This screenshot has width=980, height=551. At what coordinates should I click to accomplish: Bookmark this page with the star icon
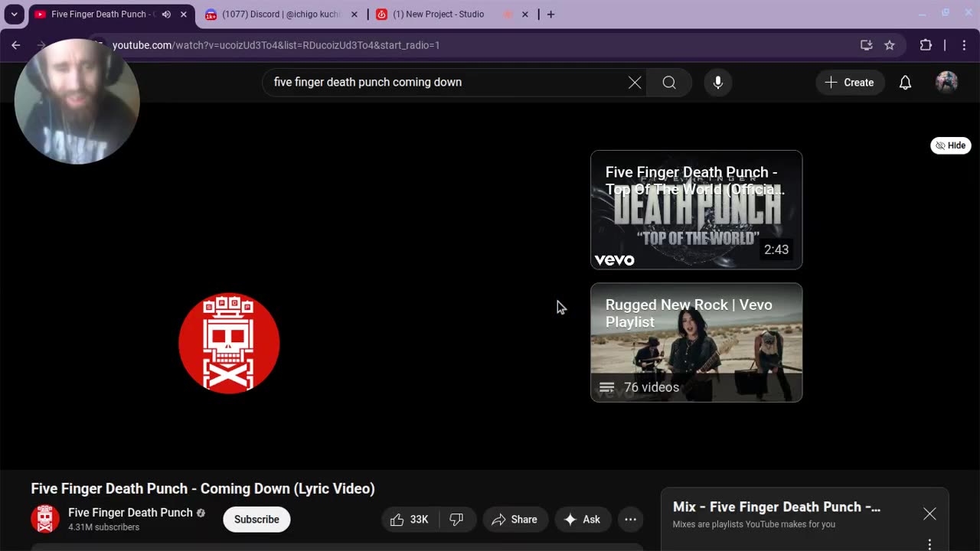pyautogui.click(x=890, y=45)
